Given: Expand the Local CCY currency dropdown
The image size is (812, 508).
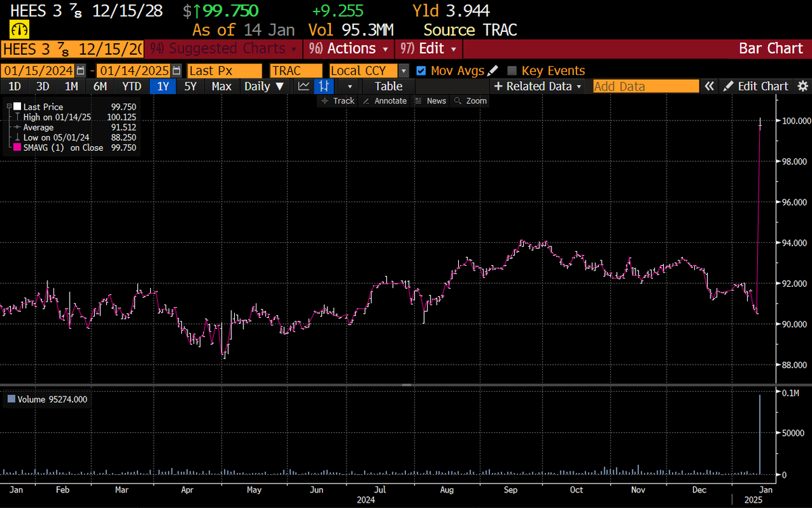Looking at the screenshot, I should click(404, 70).
